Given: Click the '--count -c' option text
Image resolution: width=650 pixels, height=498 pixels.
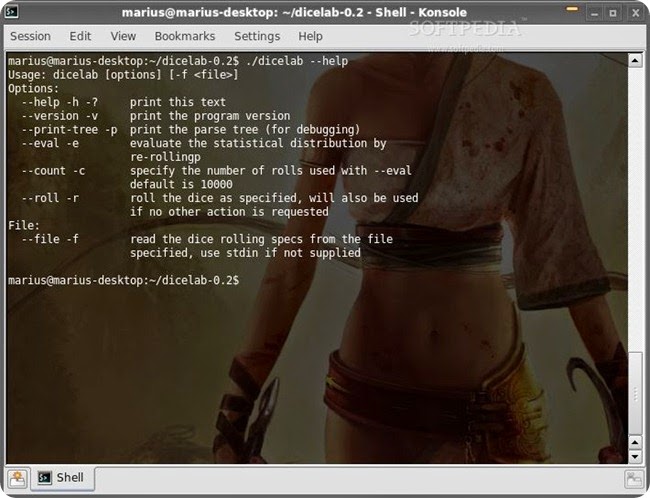Looking at the screenshot, I should pyautogui.click(x=53, y=170).
